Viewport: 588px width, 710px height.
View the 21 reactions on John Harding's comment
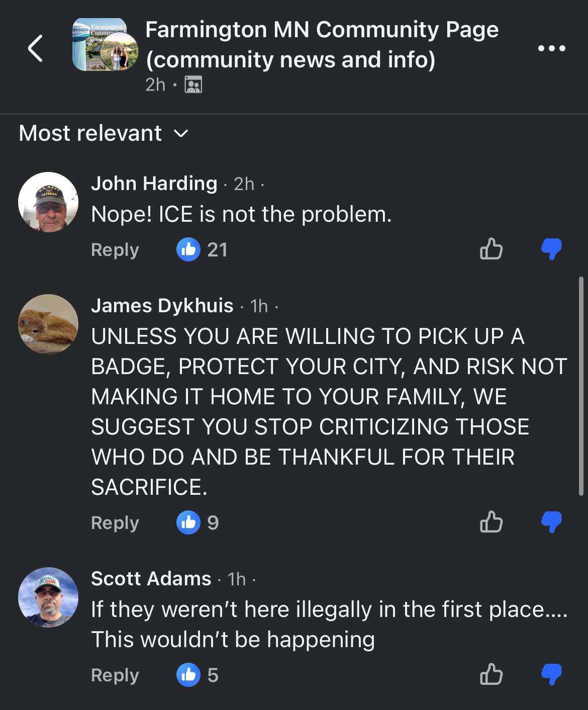(202, 250)
